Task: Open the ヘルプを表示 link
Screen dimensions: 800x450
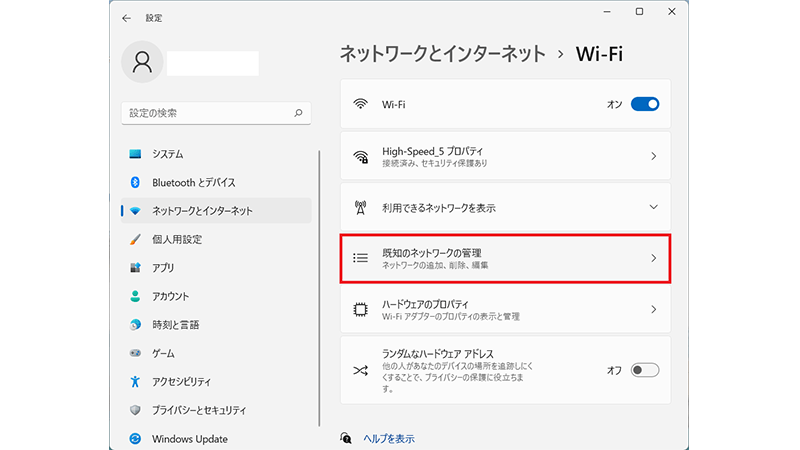Action: click(388, 438)
